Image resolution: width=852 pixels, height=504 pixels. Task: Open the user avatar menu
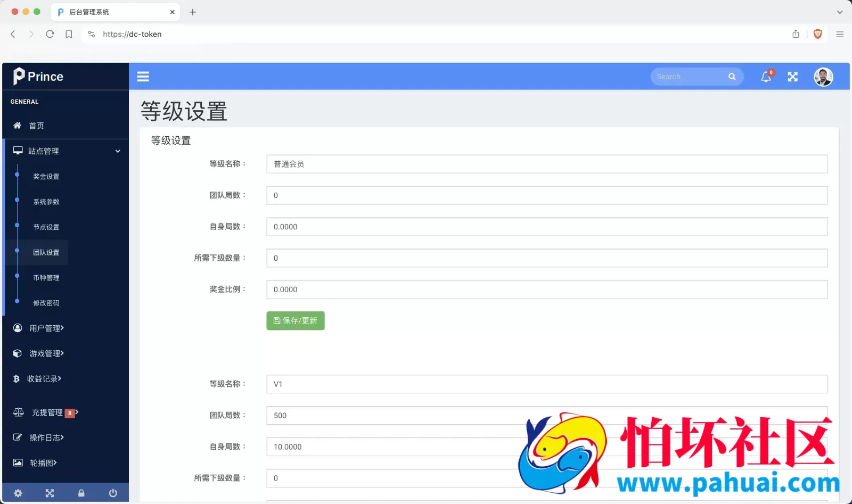[x=823, y=77]
